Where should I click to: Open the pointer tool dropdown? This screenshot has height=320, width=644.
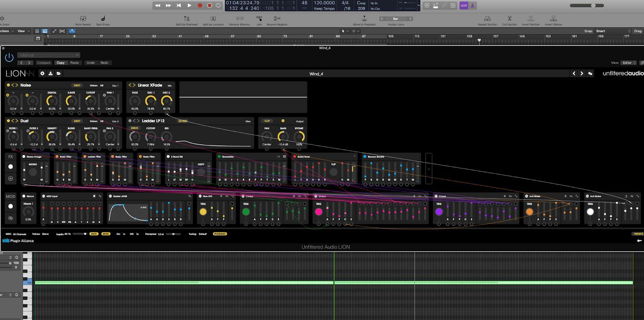345,31
